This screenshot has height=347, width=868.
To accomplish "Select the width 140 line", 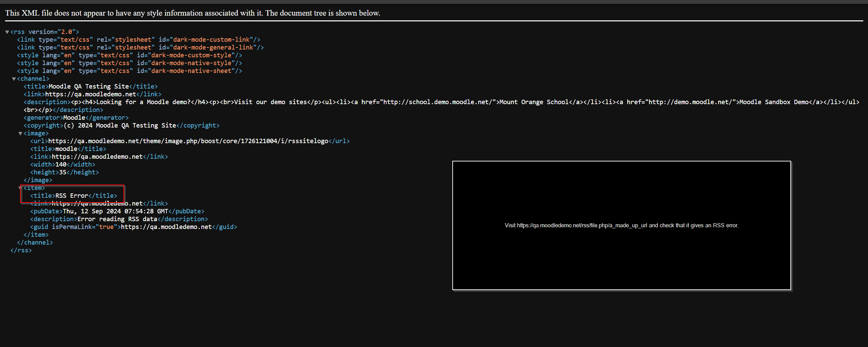I will tap(63, 165).
